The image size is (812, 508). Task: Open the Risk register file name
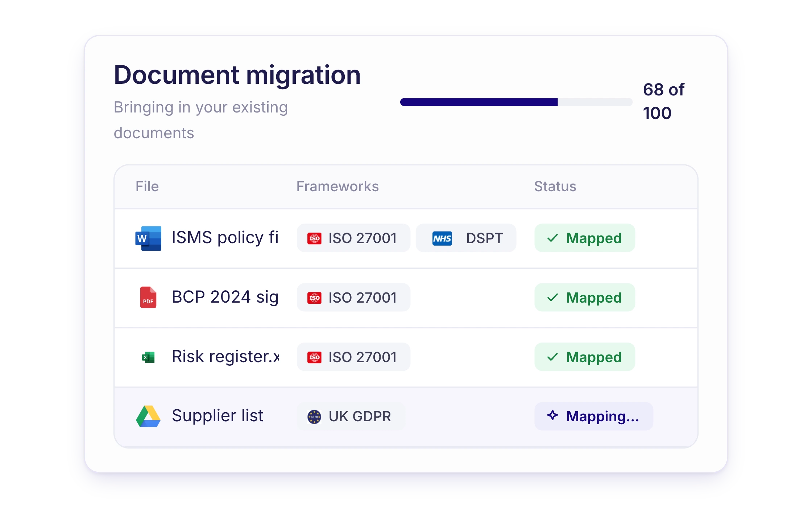[x=225, y=356]
